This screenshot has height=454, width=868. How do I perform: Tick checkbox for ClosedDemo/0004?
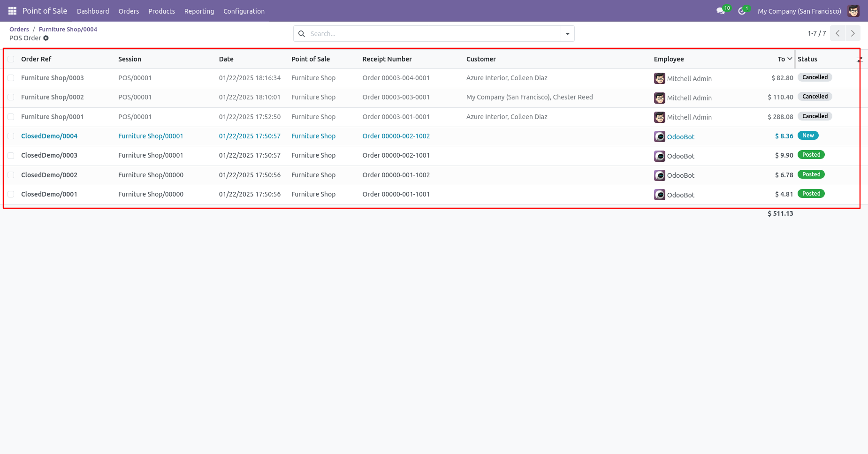pyautogui.click(x=11, y=136)
